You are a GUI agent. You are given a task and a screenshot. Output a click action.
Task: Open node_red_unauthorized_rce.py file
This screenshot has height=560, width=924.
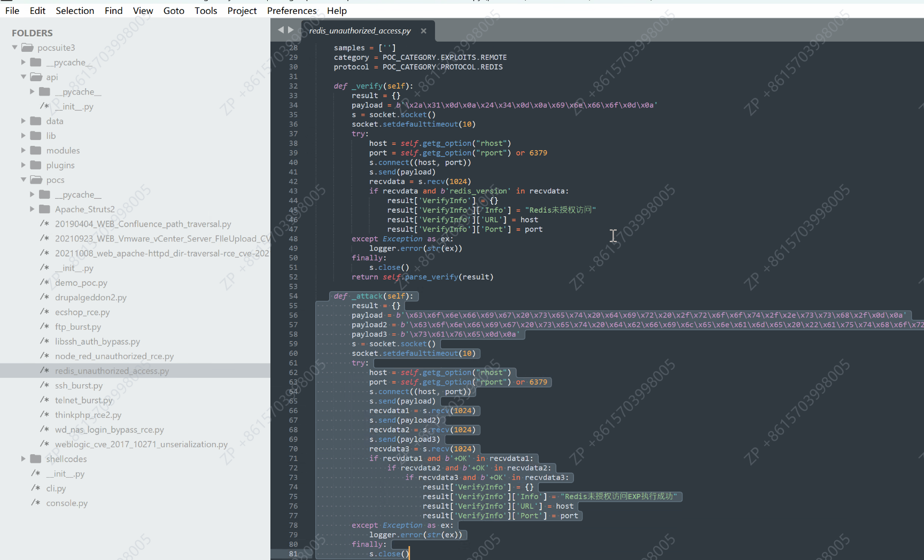click(114, 356)
